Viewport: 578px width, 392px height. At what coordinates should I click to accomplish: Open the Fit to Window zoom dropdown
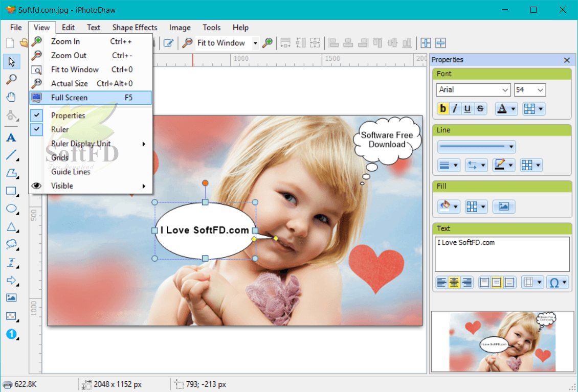[255, 43]
